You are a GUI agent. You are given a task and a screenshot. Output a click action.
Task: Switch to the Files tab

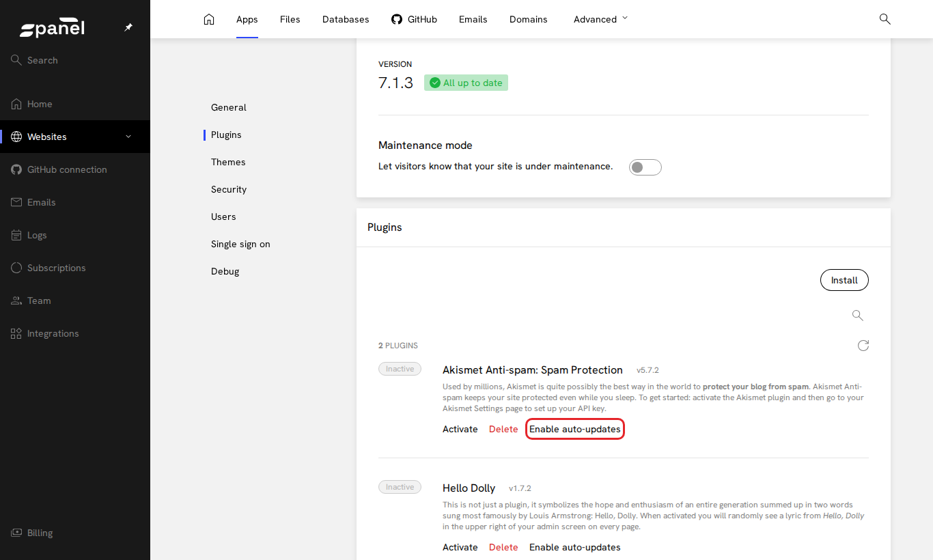(290, 19)
